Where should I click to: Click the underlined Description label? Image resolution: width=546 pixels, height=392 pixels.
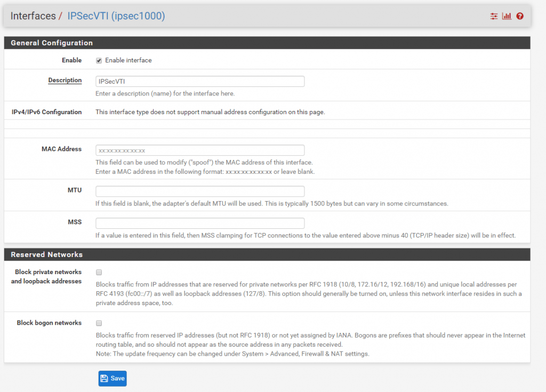pyautogui.click(x=65, y=80)
